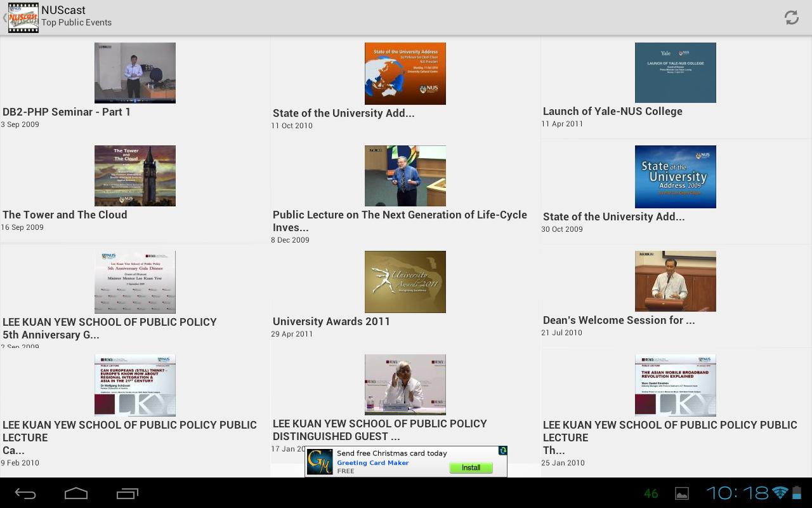Tap the date 16 Sep 2009
812x508 pixels.
pyautogui.click(x=22, y=227)
